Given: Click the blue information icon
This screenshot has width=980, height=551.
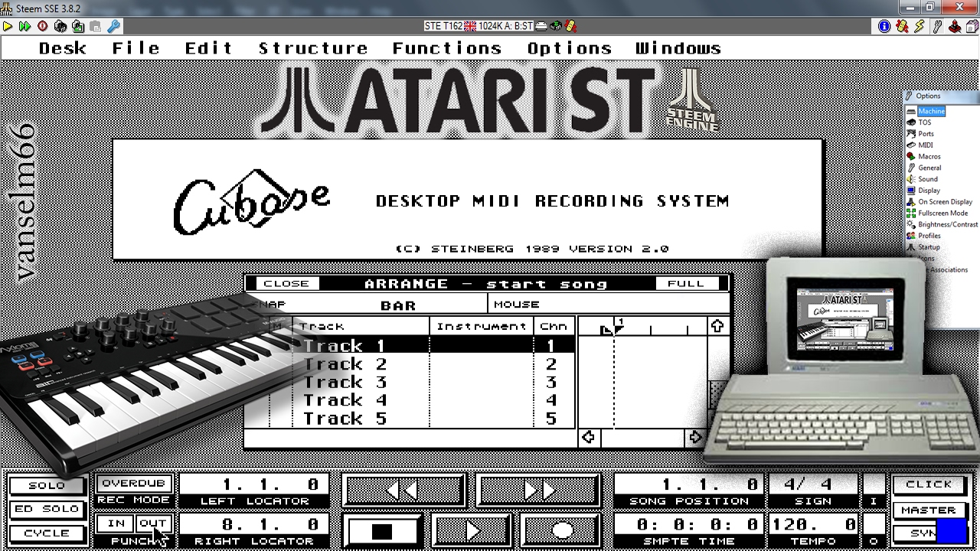Looking at the screenshot, I should point(884,26).
